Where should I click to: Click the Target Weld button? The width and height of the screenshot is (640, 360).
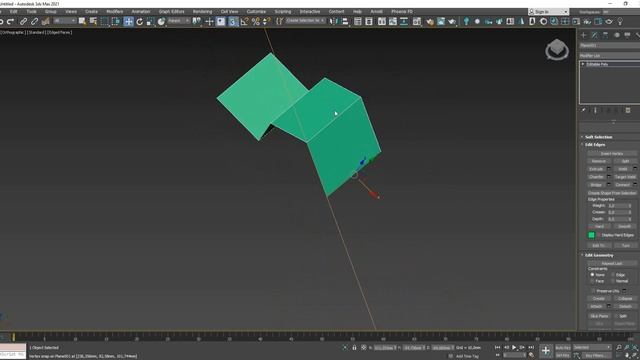(x=625, y=177)
